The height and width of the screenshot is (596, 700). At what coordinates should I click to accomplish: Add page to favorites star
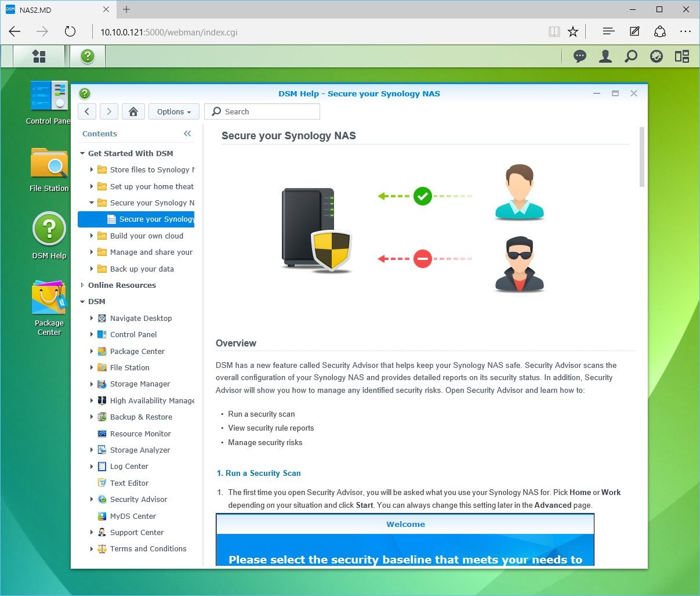[x=573, y=32]
